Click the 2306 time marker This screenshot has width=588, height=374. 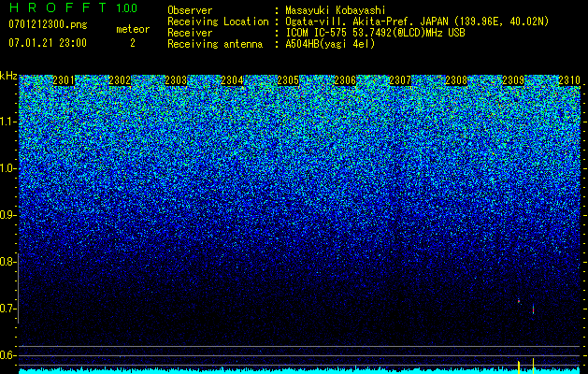pos(345,80)
